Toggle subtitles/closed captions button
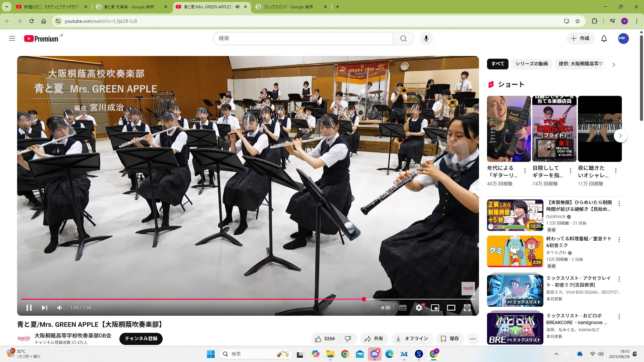 pyautogui.click(x=403, y=308)
